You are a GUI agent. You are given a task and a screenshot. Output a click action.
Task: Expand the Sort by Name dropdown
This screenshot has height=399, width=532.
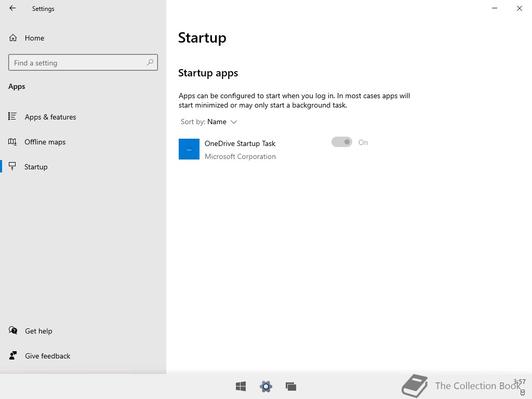pyautogui.click(x=209, y=122)
